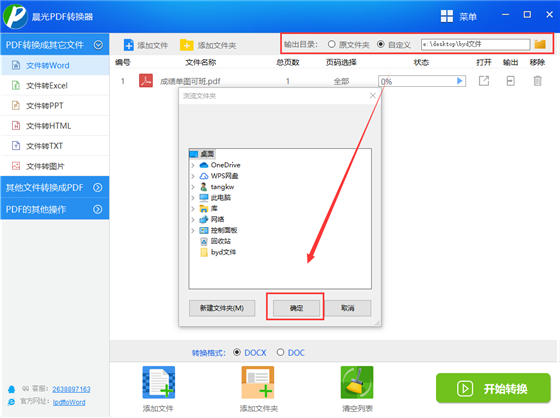Click the 添加文件 toolbar icon at top
The image size is (560, 418).
tap(129, 45)
